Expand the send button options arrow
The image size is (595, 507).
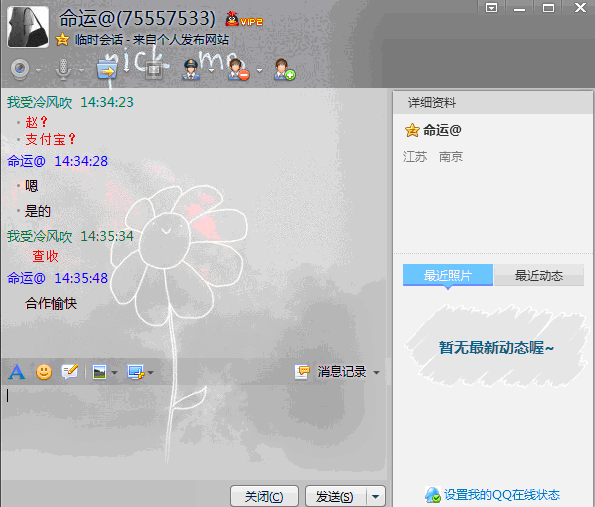click(376, 496)
